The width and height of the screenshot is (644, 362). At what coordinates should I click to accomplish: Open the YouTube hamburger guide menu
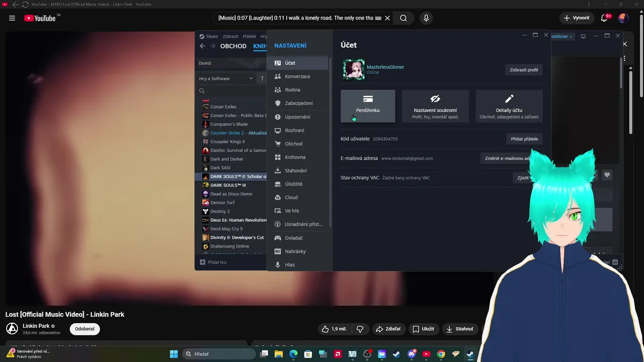[x=12, y=18]
